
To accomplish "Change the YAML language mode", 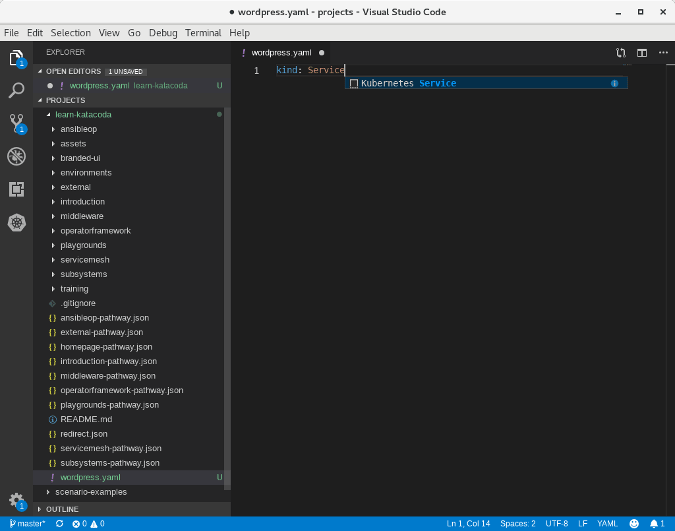I will (607, 523).
